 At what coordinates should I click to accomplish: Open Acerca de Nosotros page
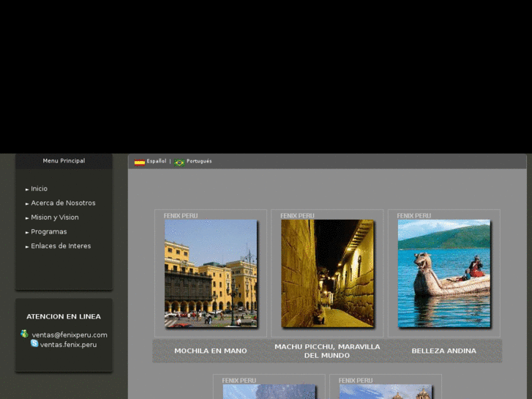[63, 203]
